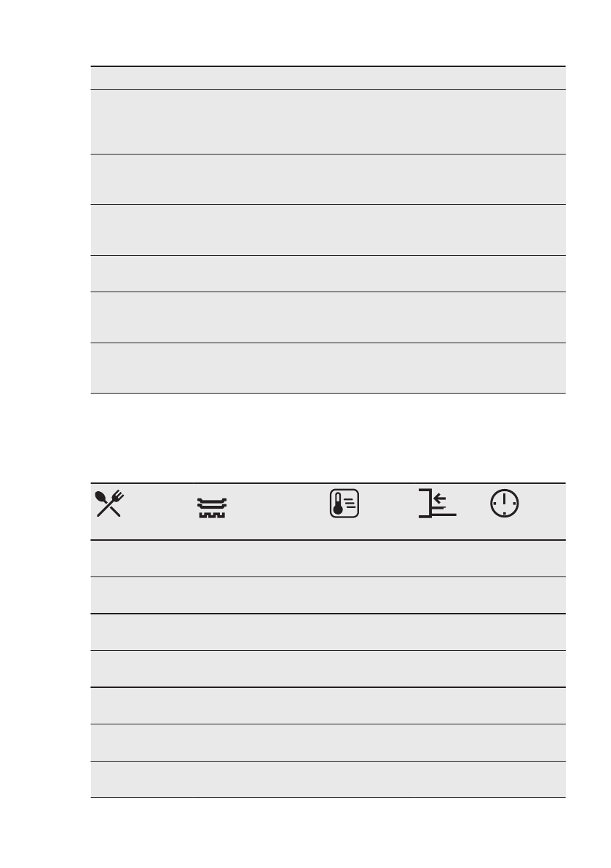Select empty cell directly below shelf position icon
The height and width of the screenshot is (868, 611).
pos(451,558)
